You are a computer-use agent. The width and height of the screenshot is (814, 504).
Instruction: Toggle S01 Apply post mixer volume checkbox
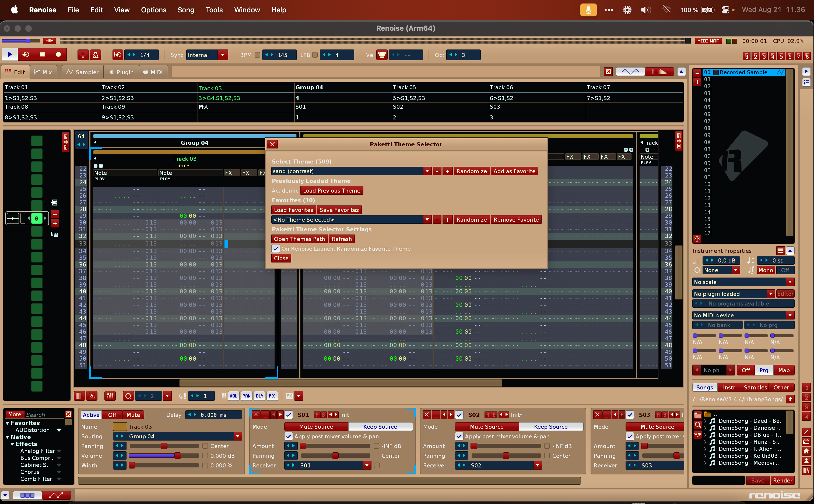click(289, 436)
